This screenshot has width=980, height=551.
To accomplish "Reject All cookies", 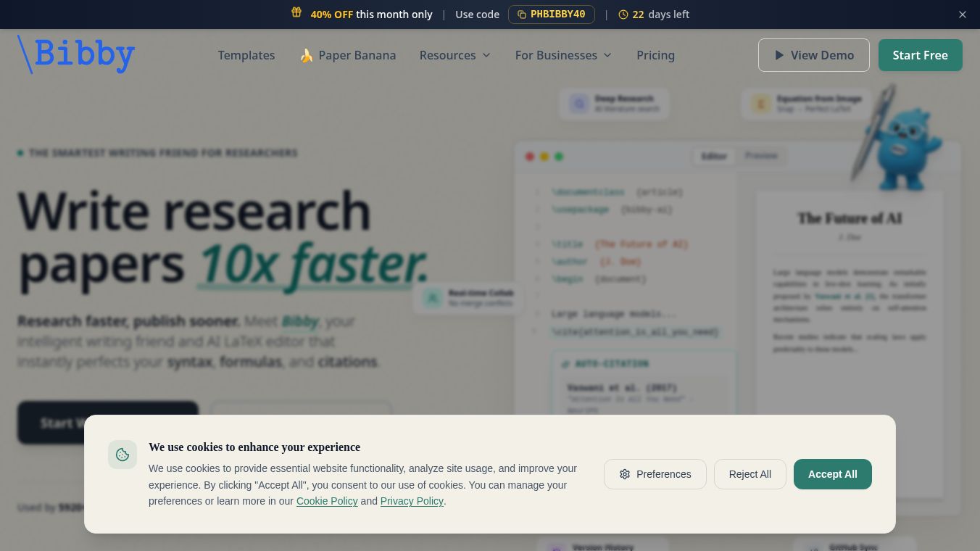I will (750, 474).
